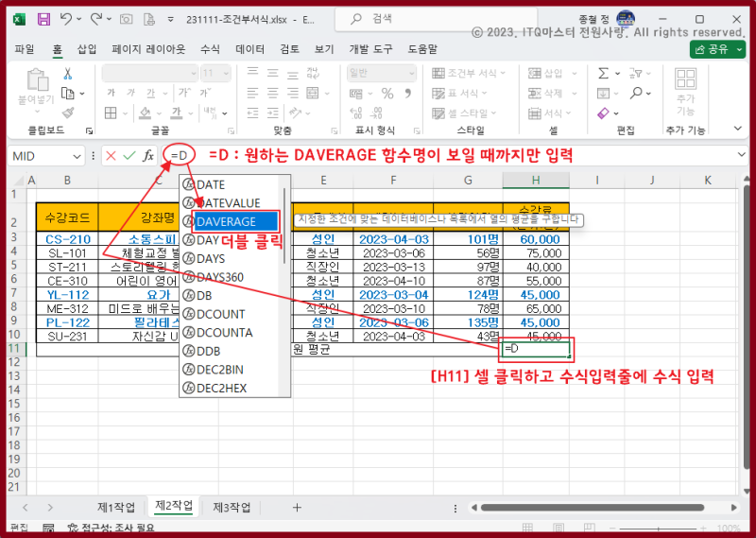Click the 공유 share button

click(717, 49)
